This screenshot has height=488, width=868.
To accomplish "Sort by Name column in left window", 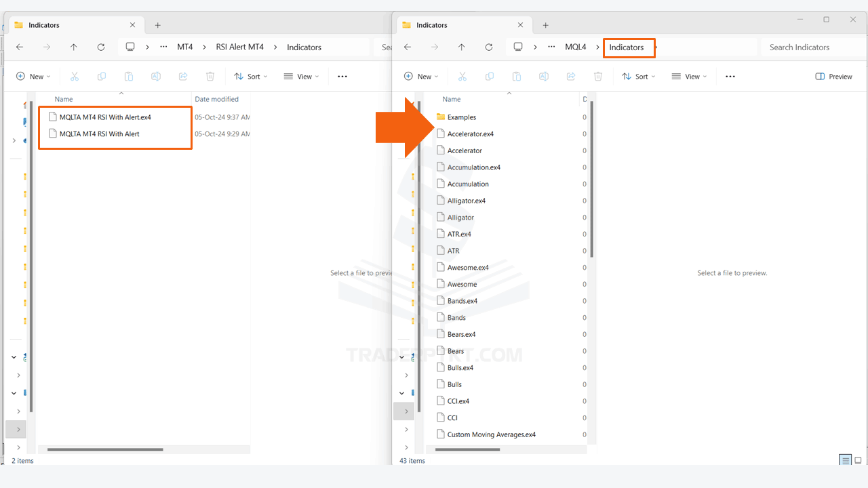I will click(x=64, y=99).
